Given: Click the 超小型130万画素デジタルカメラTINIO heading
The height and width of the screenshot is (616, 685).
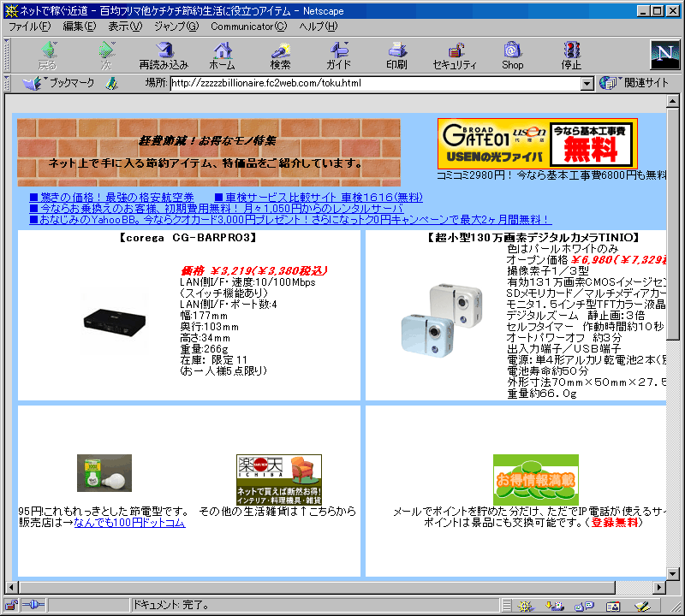Looking at the screenshot, I should pos(533,238).
